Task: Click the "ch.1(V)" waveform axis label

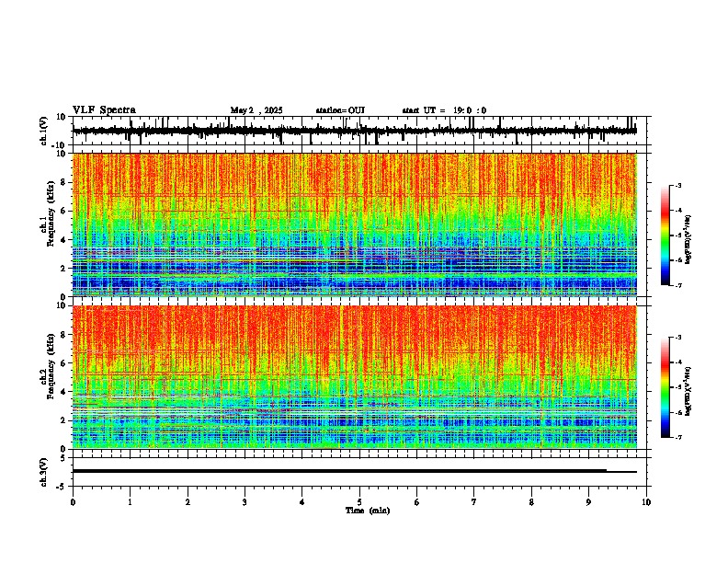Action: pos(44,131)
